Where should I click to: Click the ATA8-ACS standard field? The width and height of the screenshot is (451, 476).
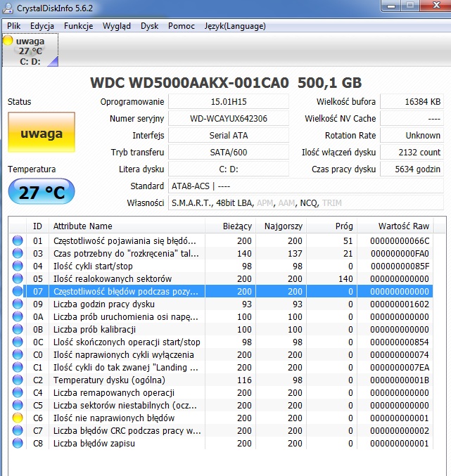(x=306, y=186)
